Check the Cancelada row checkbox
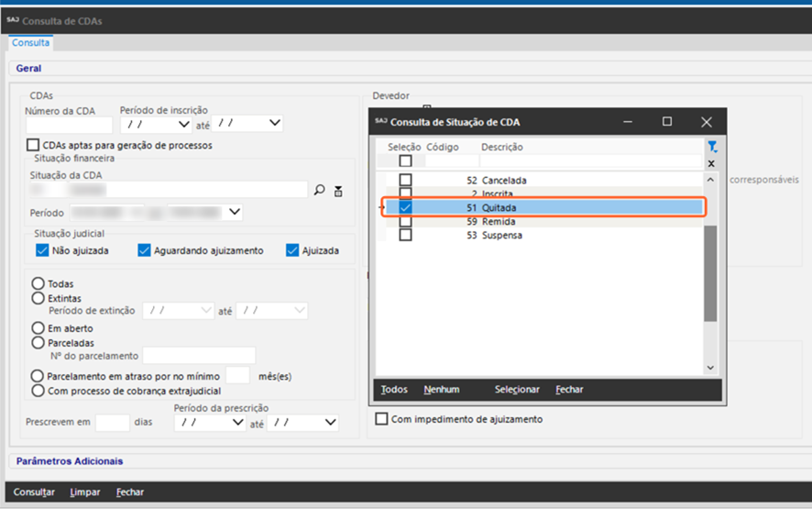The height and width of the screenshot is (509, 812). [x=405, y=181]
